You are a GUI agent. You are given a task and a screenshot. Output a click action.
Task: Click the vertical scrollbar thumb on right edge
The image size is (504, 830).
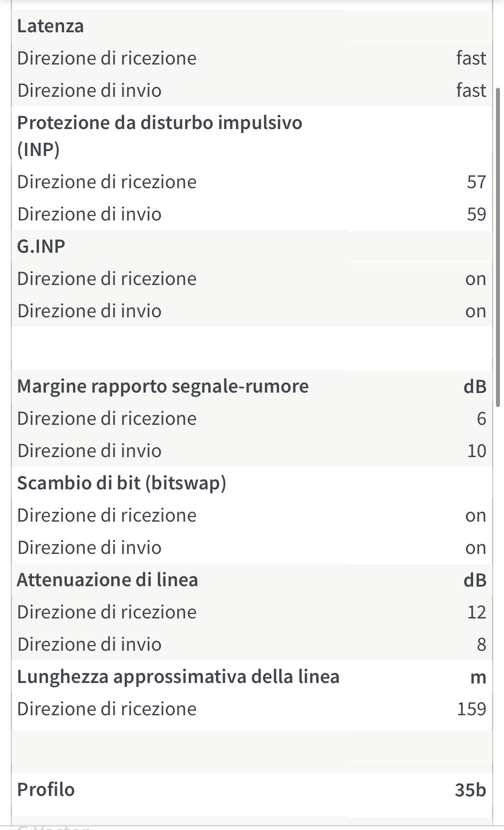(498, 246)
